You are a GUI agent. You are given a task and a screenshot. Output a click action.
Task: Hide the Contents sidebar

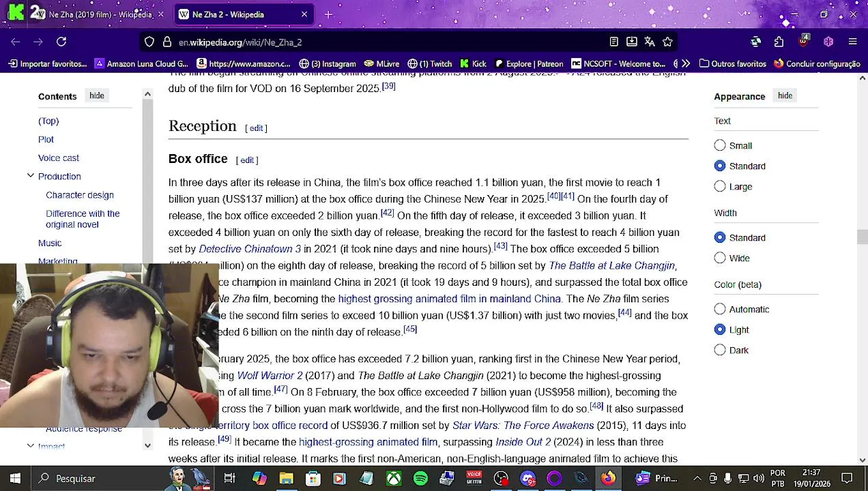click(x=97, y=95)
